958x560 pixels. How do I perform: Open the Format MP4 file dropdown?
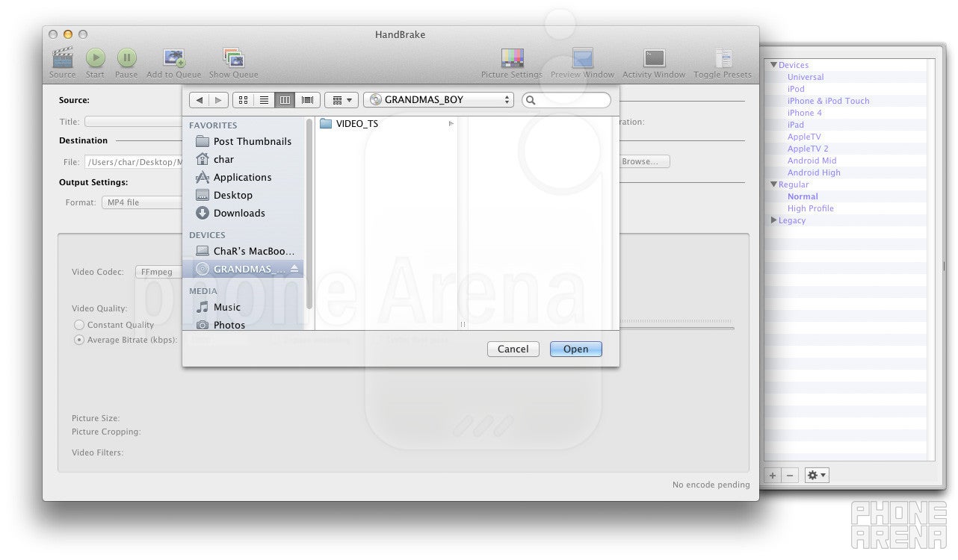click(x=143, y=202)
